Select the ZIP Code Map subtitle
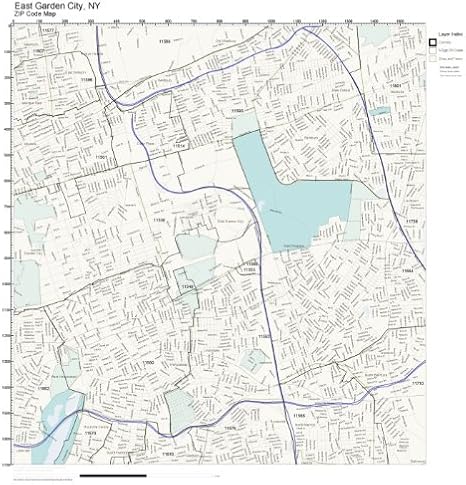 35,14
